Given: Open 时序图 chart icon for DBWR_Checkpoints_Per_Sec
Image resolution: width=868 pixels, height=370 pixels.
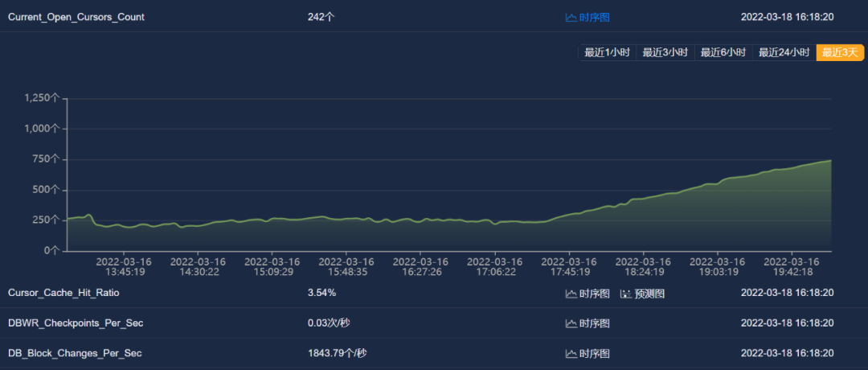Looking at the screenshot, I should click(x=571, y=323).
